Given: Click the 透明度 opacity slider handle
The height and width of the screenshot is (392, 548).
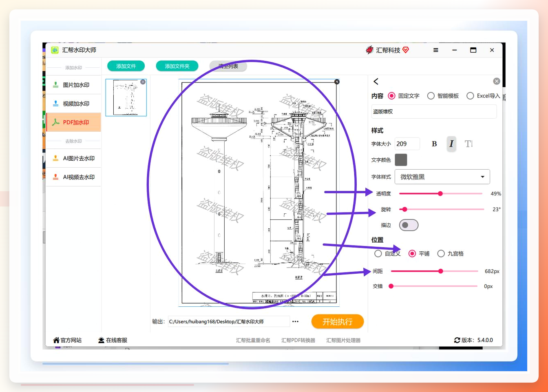Looking at the screenshot, I should (440, 194).
